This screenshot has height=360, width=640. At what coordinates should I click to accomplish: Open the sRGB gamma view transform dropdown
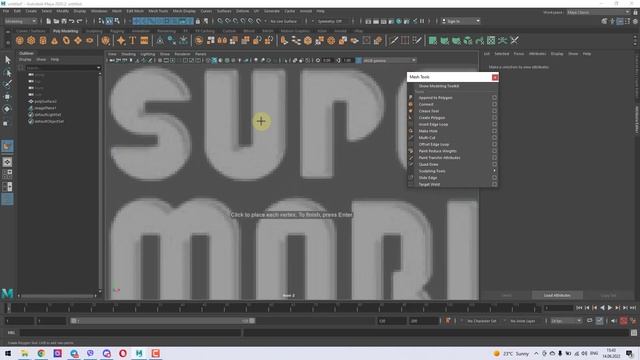(389, 60)
